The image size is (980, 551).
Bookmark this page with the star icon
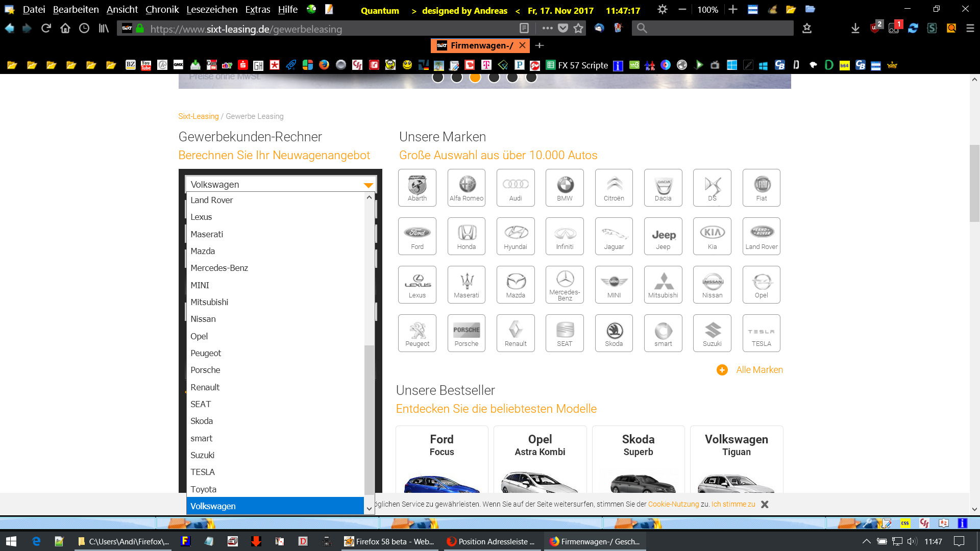(x=578, y=29)
